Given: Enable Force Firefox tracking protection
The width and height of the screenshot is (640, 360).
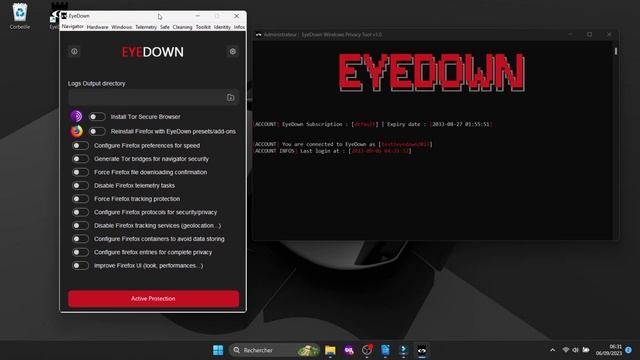Looking at the screenshot, I should click(x=80, y=199).
